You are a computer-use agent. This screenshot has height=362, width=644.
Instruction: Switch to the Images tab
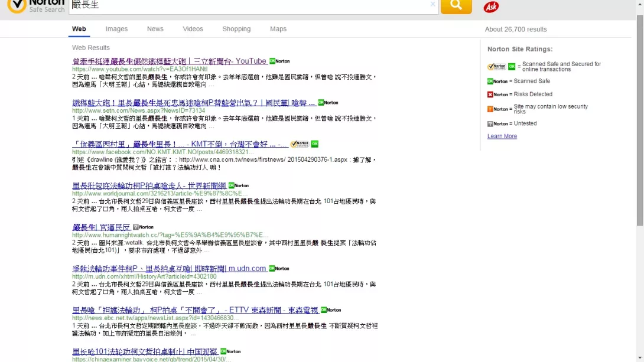116,29
